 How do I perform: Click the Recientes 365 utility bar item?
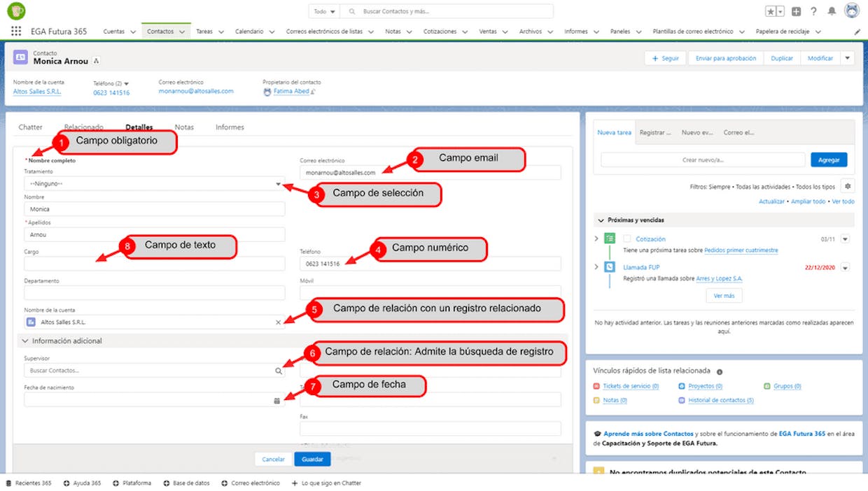point(29,483)
